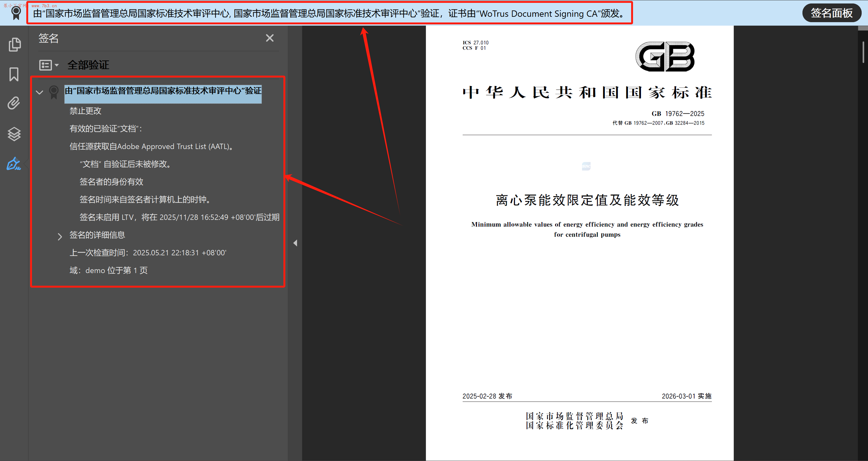This screenshot has height=461, width=868.
Task: Click the certification ribbon icon in top bar
Action: coord(16,13)
